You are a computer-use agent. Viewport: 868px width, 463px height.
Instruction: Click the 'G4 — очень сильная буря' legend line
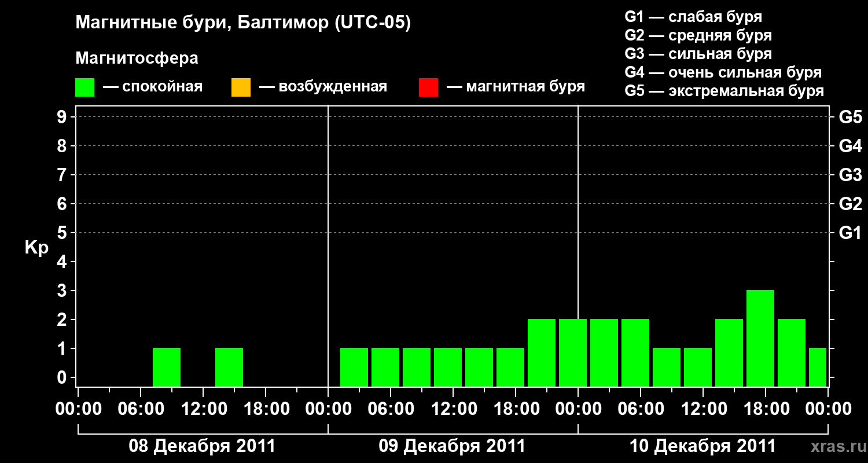(x=723, y=72)
